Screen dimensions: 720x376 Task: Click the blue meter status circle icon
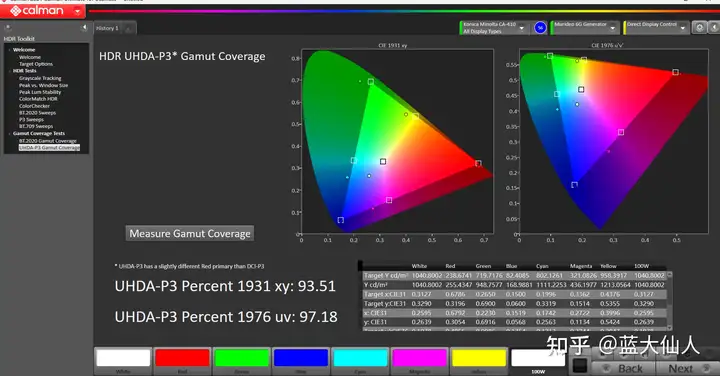540,28
